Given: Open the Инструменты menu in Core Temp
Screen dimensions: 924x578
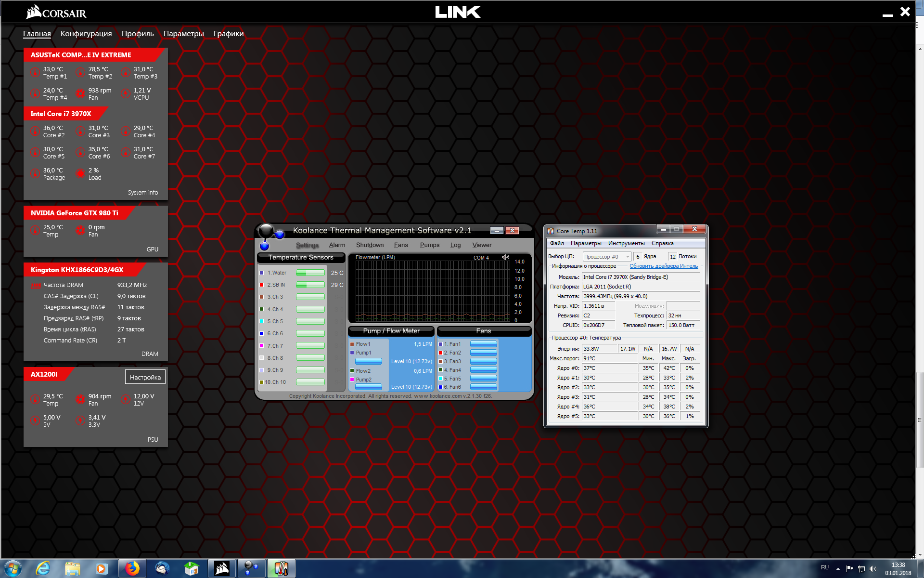Looking at the screenshot, I should (x=626, y=243).
